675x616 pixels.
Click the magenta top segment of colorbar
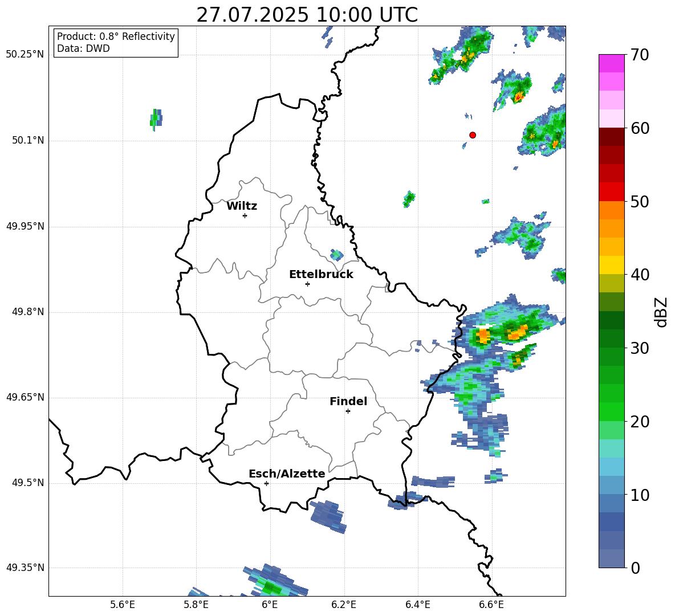tap(612, 63)
